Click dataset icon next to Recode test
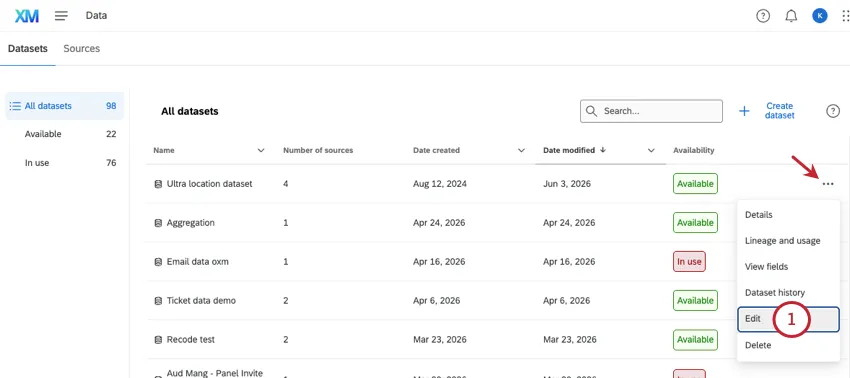The image size is (850, 378). (x=158, y=340)
